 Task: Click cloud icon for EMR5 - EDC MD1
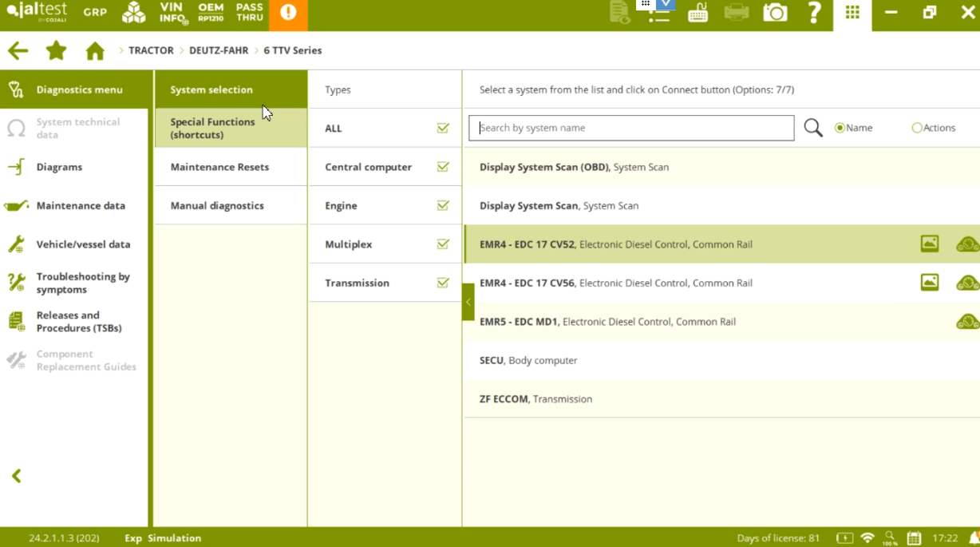(x=967, y=322)
